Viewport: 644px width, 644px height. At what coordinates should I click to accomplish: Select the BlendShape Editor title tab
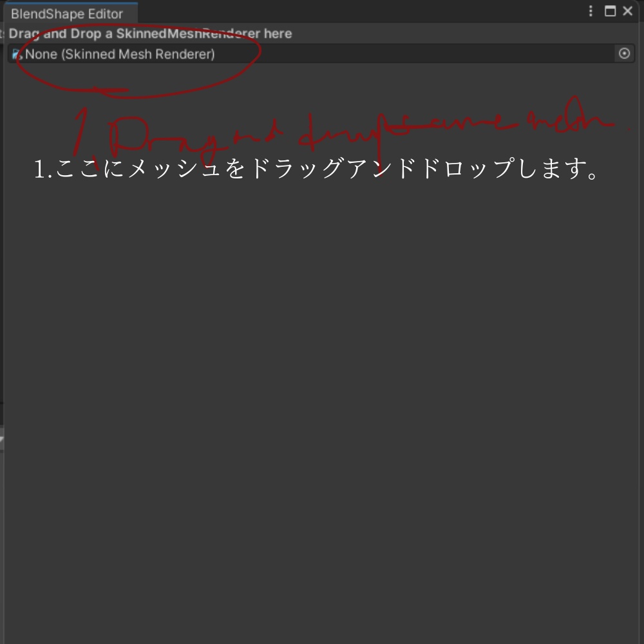pyautogui.click(x=68, y=14)
